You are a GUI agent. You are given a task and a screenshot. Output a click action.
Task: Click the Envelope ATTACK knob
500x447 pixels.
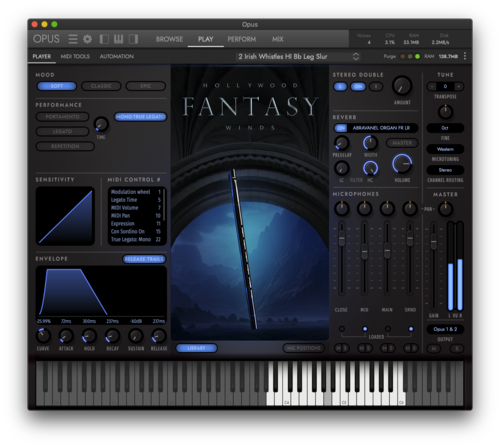(x=66, y=336)
